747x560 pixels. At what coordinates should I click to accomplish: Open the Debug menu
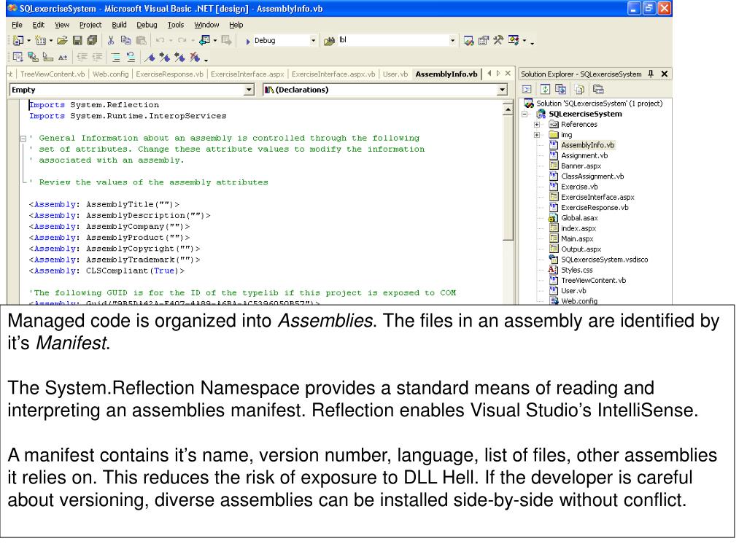[x=147, y=25]
